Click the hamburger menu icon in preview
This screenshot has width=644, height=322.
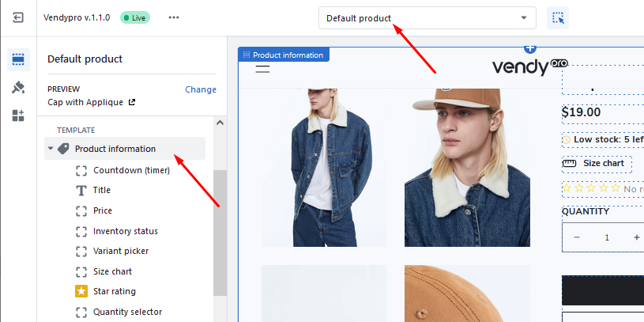(262, 69)
